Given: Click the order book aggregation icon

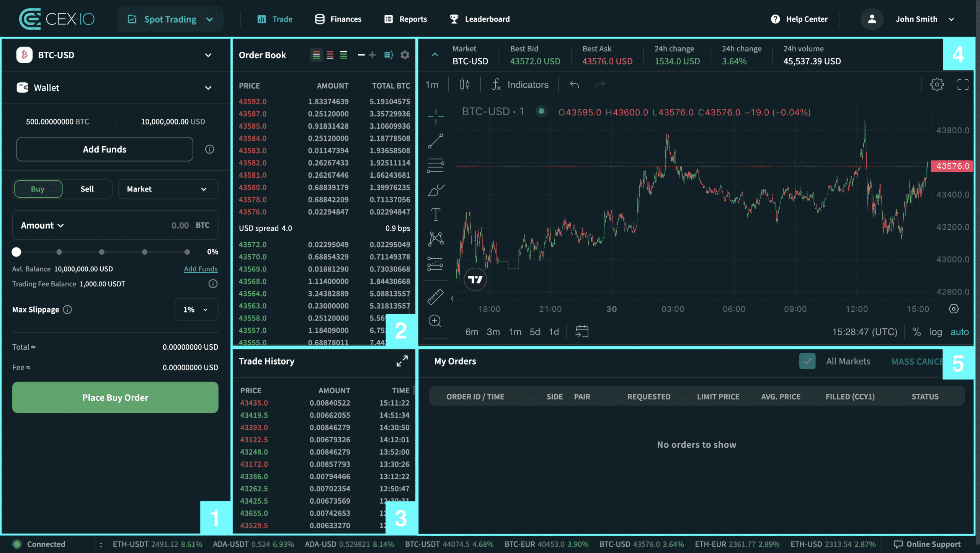Looking at the screenshot, I should [389, 55].
